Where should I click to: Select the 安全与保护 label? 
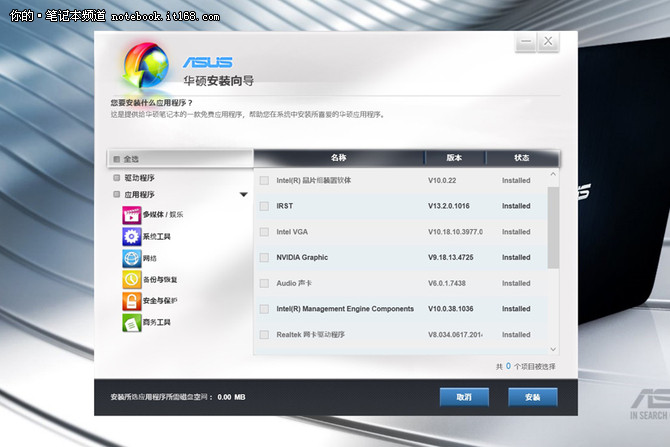coord(160,301)
